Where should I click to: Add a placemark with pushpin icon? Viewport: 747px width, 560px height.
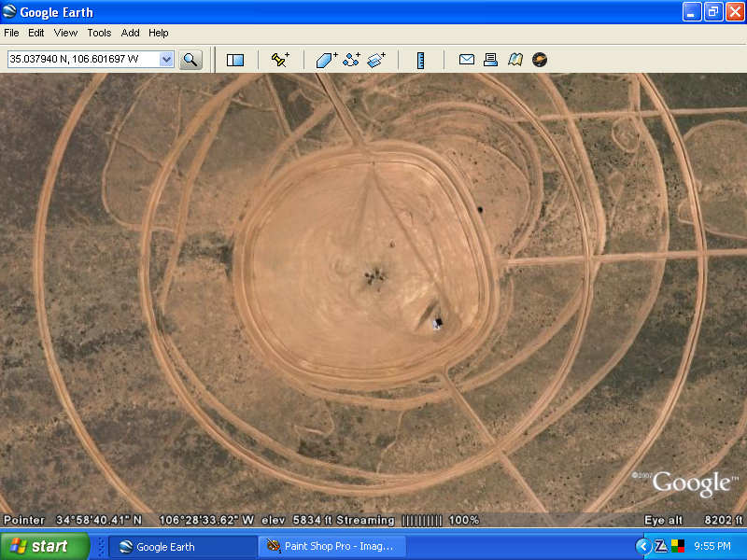(x=280, y=60)
